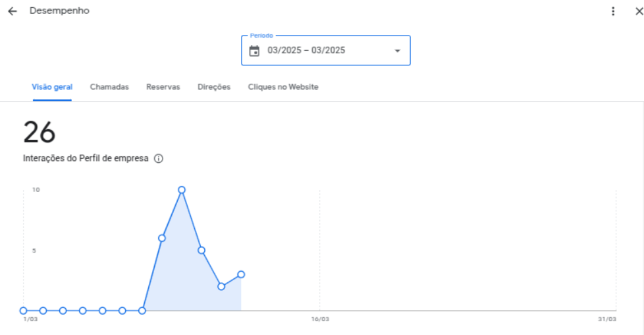
Task: Switch to the Chamadas tab
Action: pyautogui.click(x=109, y=87)
